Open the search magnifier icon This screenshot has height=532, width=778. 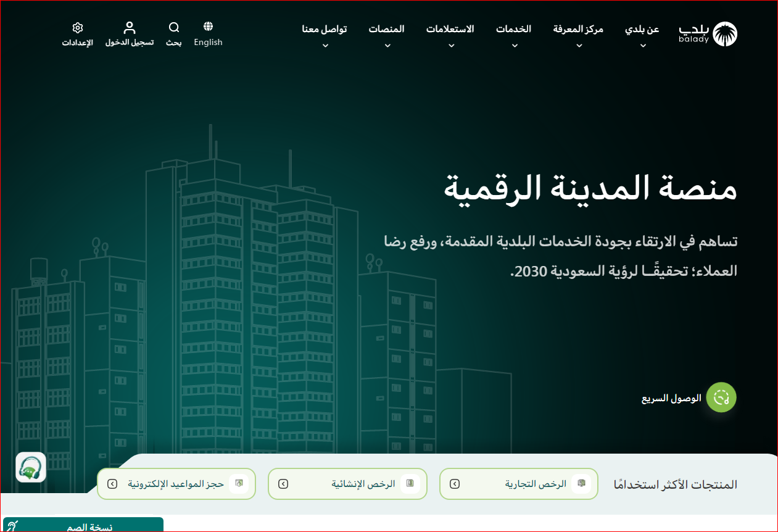(x=174, y=28)
